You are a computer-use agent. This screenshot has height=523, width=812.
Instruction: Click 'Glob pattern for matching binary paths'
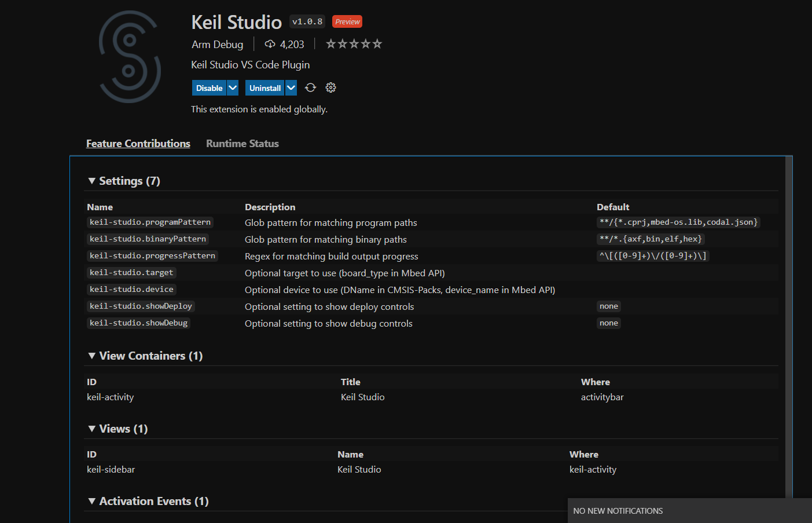coord(326,240)
